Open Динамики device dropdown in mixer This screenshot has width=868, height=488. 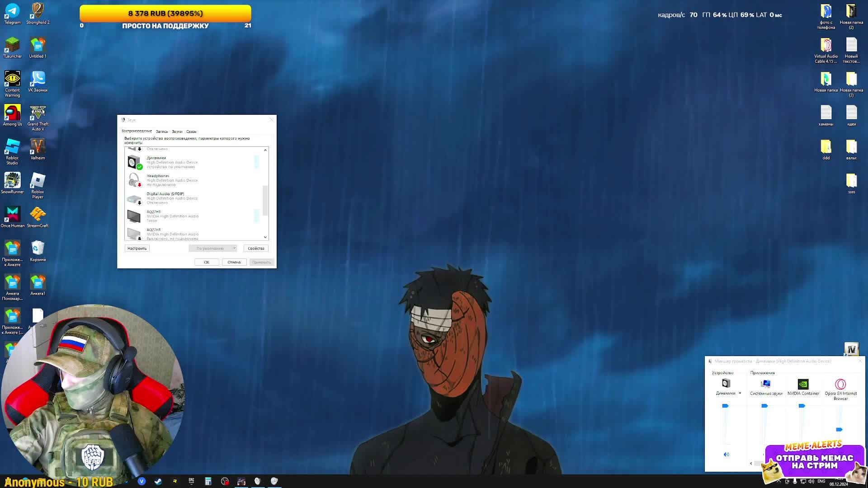tap(740, 393)
